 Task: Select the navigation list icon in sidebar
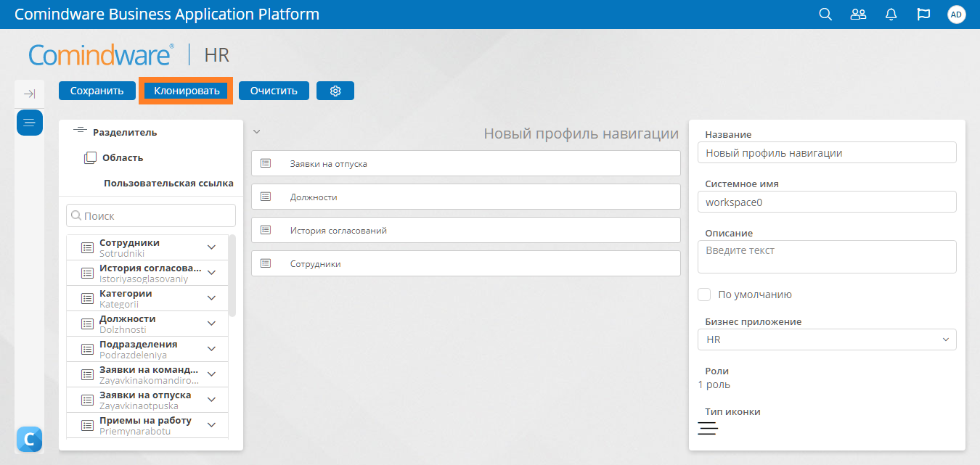pyautogui.click(x=30, y=123)
